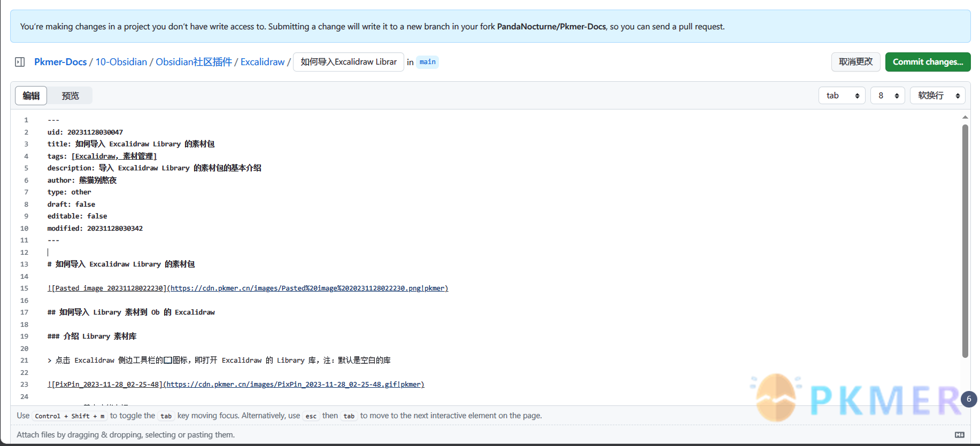Image resolution: width=980 pixels, height=446 pixels.
Task: Open the 10-Obsidian breadcrumb link
Action: (x=121, y=62)
